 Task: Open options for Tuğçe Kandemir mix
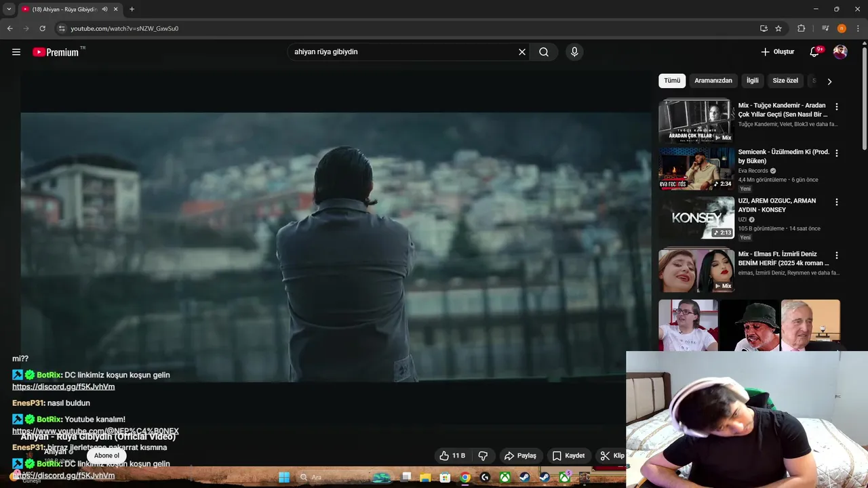[x=837, y=107]
